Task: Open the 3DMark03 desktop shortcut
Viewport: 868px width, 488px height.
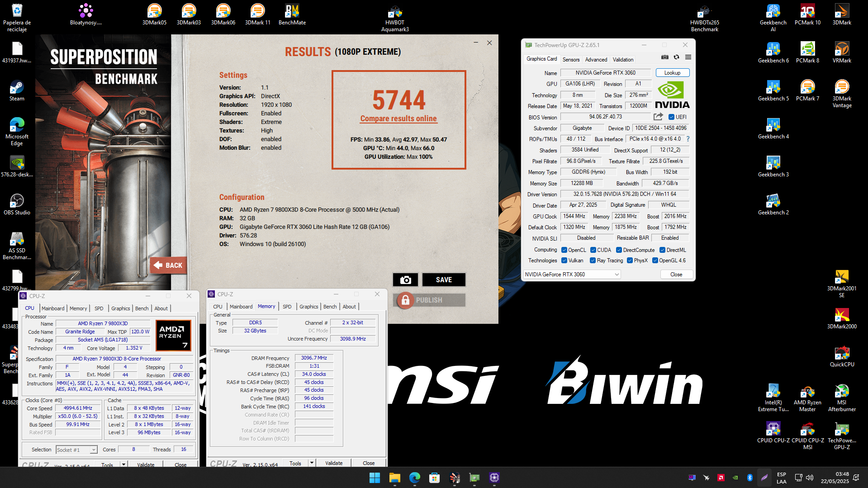Action: [189, 14]
